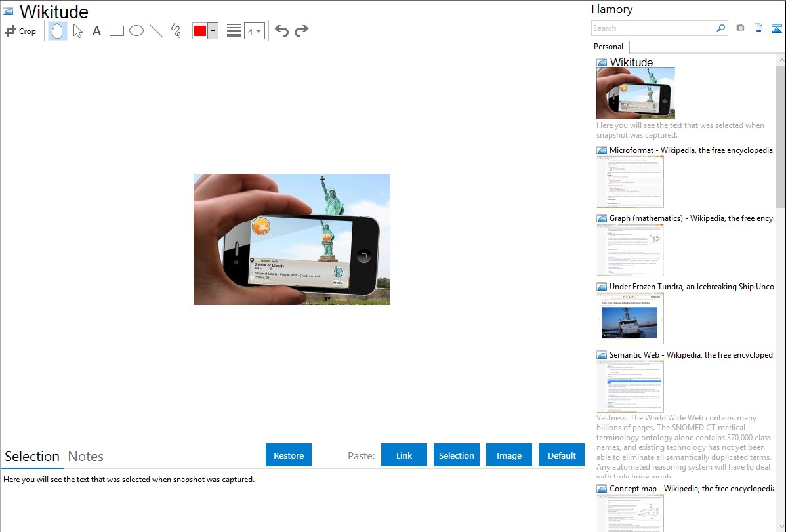This screenshot has width=786, height=532.
Task: Click the line thickness icon
Action: coord(234,31)
